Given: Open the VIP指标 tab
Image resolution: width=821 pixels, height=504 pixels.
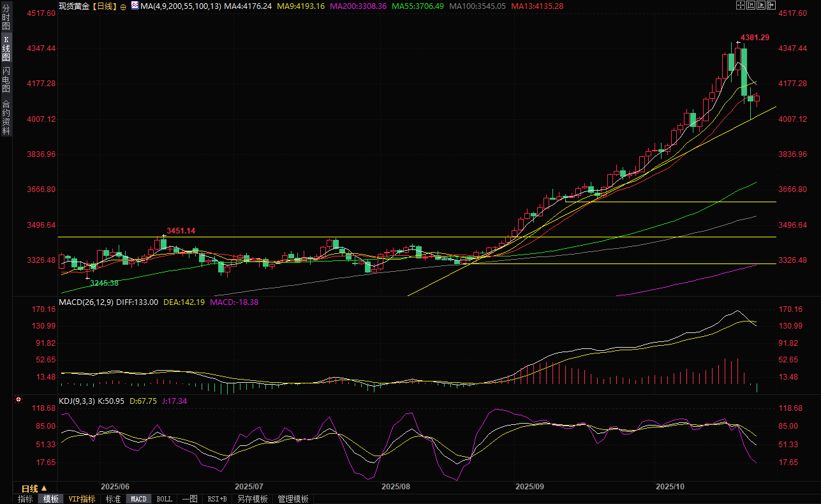Looking at the screenshot, I should coord(82,499).
